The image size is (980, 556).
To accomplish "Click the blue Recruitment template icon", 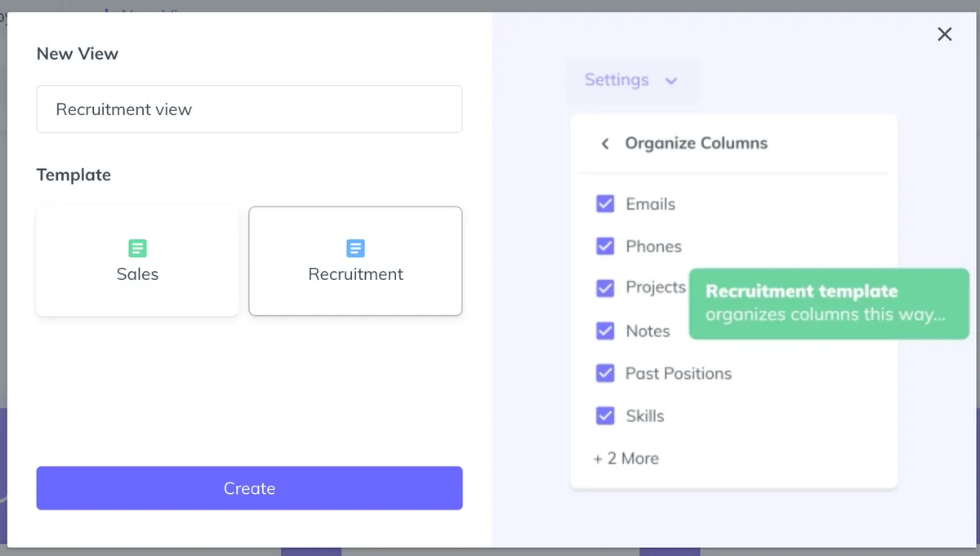I will coord(355,248).
